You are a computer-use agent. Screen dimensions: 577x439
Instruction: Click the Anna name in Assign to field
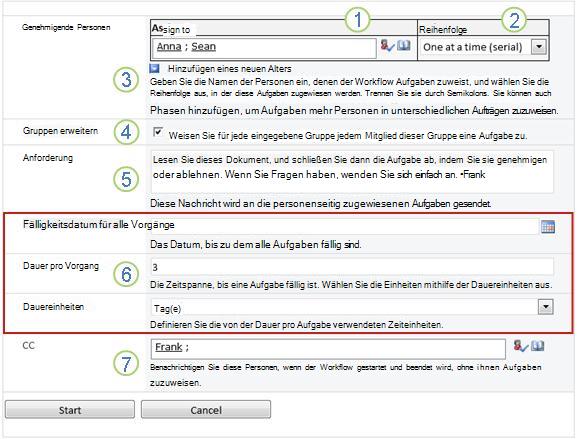(169, 47)
